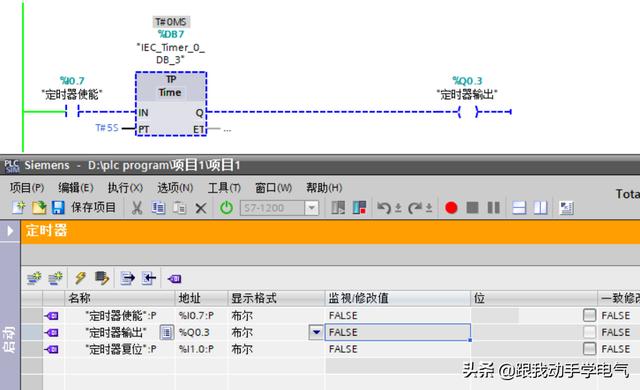This screenshot has height=390, width=640.
Task: Select the "定时器复位":P name cell
Action: [121, 349]
